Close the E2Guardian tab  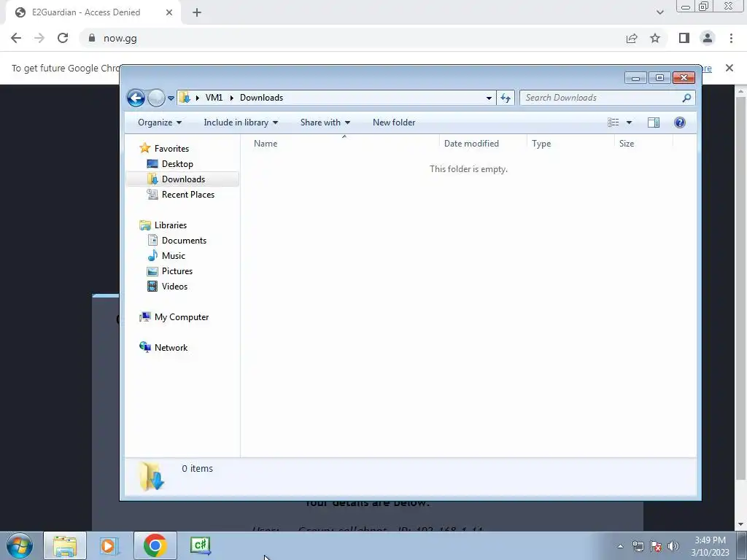(x=169, y=12)
